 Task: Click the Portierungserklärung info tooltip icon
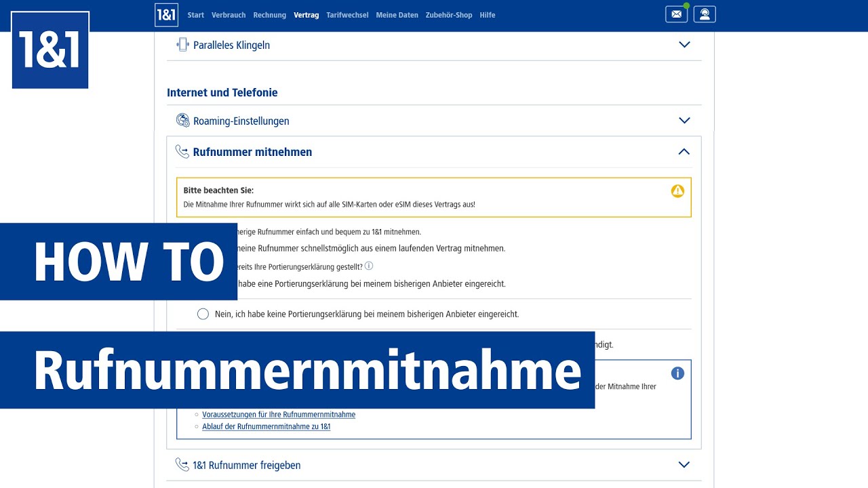point(369,266)
